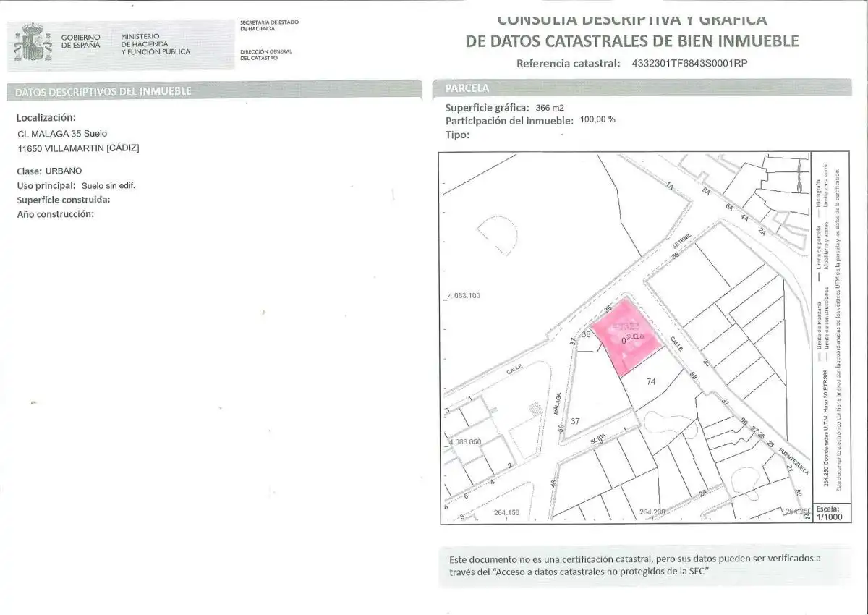Click the 'Superficie gráfica:' label
This screenshot has height=615, width=868.
[488, 108]
